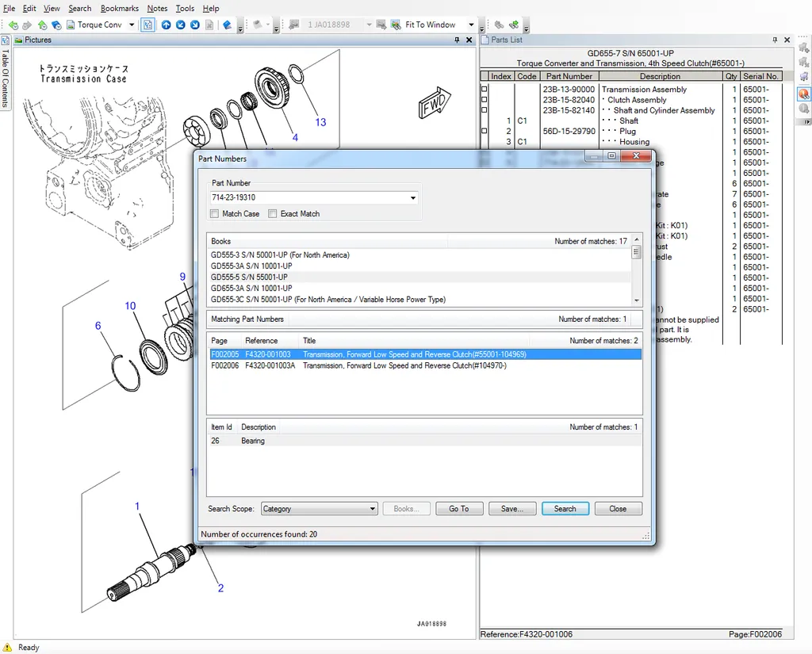Screen dimensions: 812x654
Task: Open the Search Scope Category dropdown
Action: click(373, 509)
